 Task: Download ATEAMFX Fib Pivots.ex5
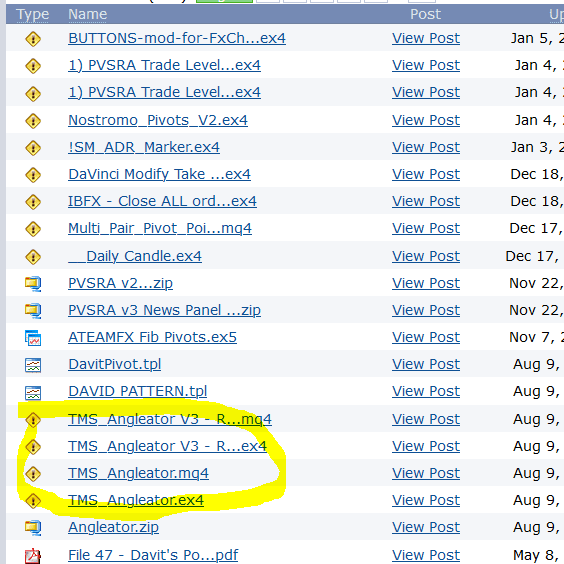(153, 337)
